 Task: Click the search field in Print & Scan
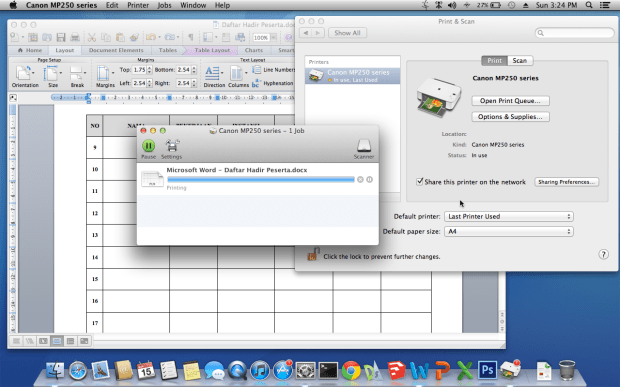coord(574,33)
